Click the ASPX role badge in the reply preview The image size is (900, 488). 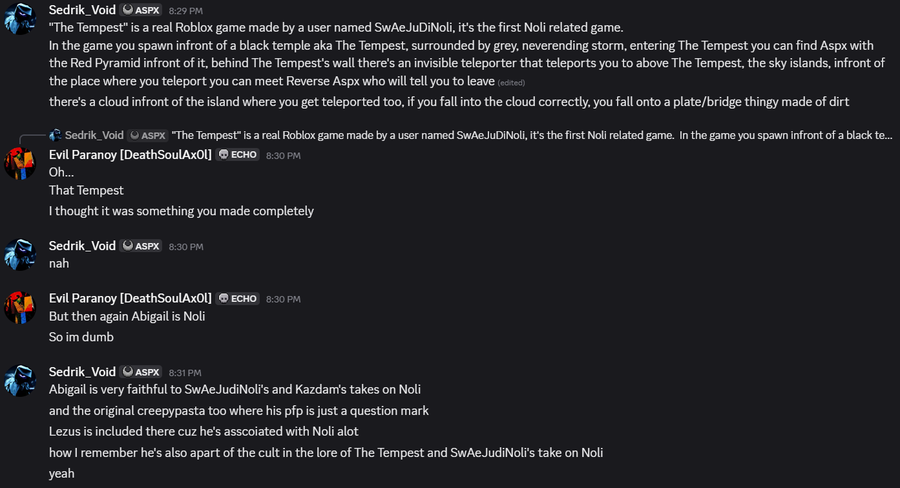pyautogui.click(x=147, y=135)
